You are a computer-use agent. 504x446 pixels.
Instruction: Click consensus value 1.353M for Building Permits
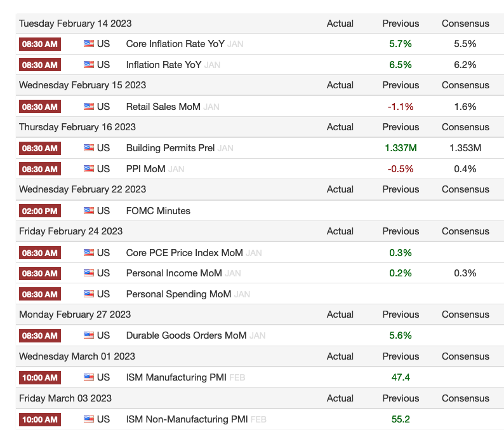coord(465,148)
